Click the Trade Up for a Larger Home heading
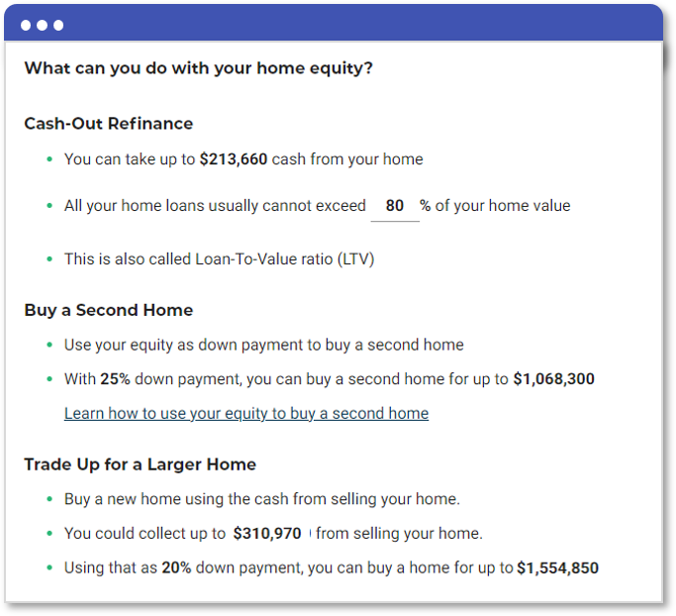This screenshot has height=616, width=676. coord(141,464)
